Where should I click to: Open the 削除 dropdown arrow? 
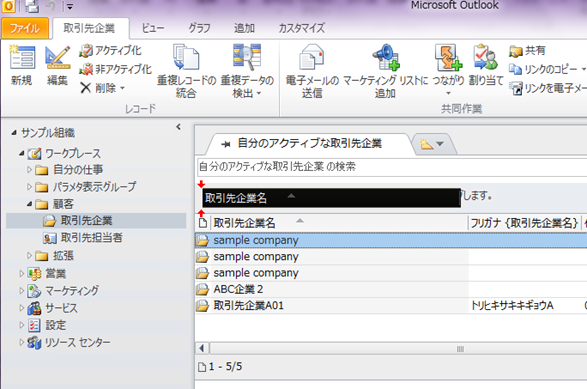tap(122, 88)
